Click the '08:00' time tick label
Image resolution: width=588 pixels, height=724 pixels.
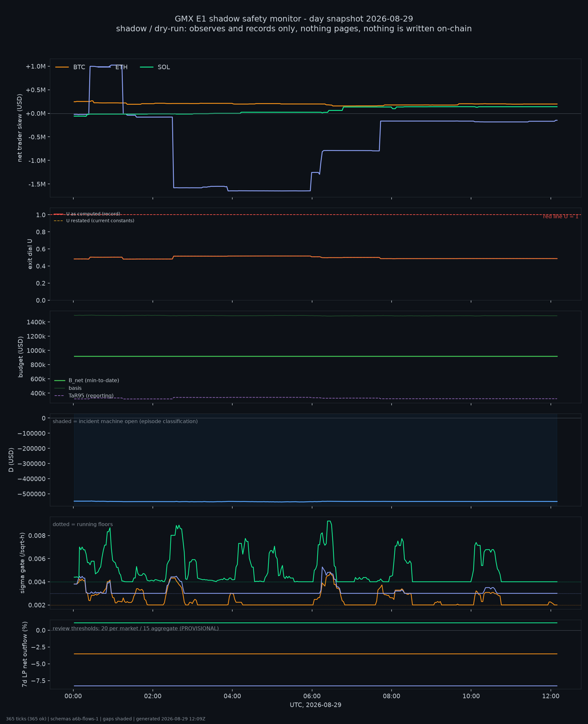(392, 696)
